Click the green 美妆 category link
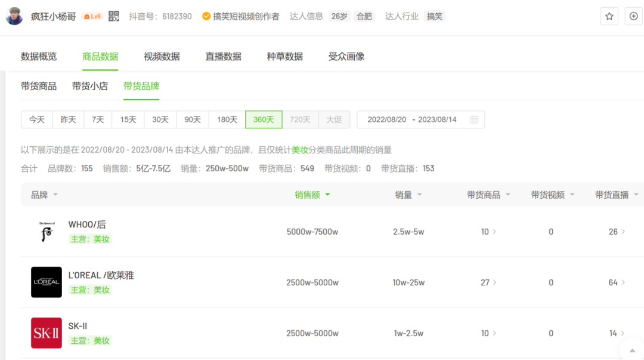 (300, 150)
